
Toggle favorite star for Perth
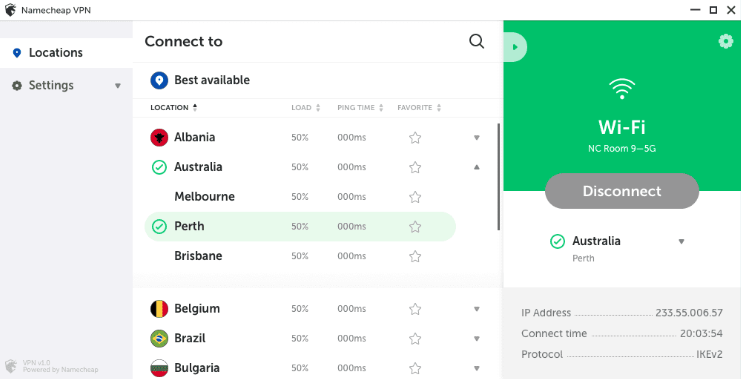pyautogui.click(x=415, y=227)
